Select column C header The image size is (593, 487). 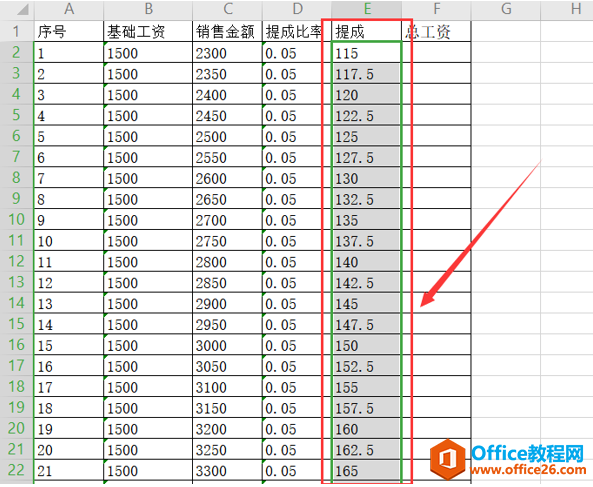(227, 9)
